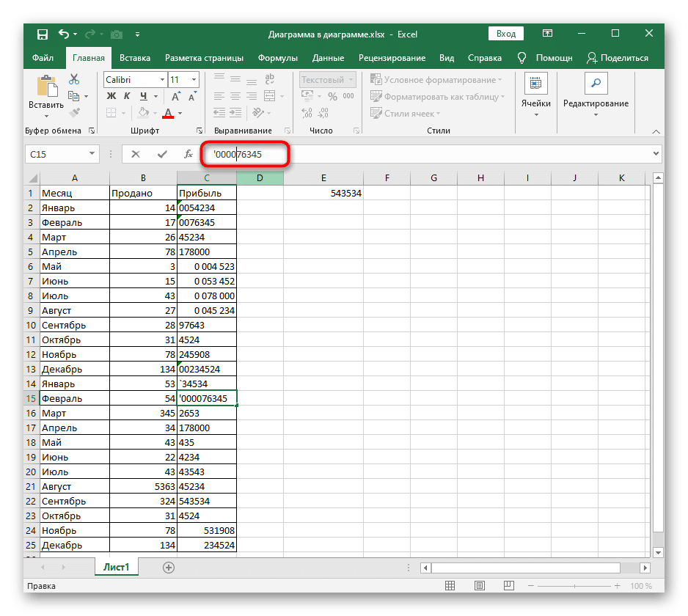Open Insert Function fx dialog
Screen dimensions: 688x616
point(188,154)
